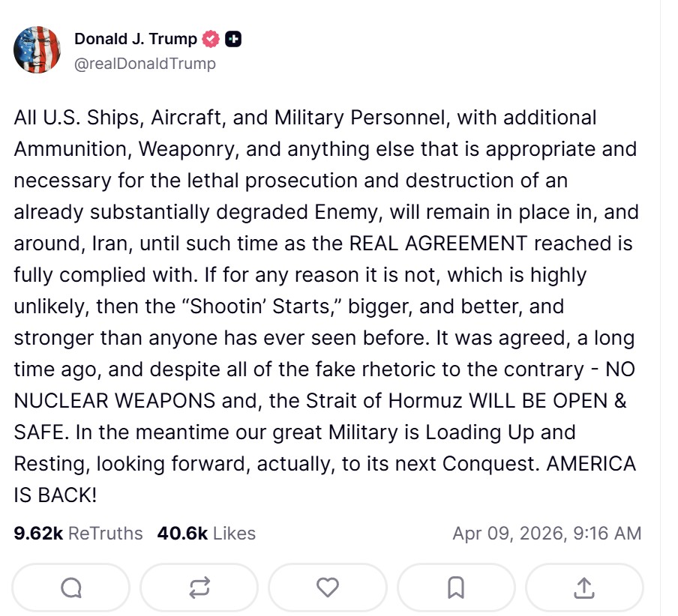View the 40.6k Likes list
The image size is (678, 616).
(x=206, y=534)
